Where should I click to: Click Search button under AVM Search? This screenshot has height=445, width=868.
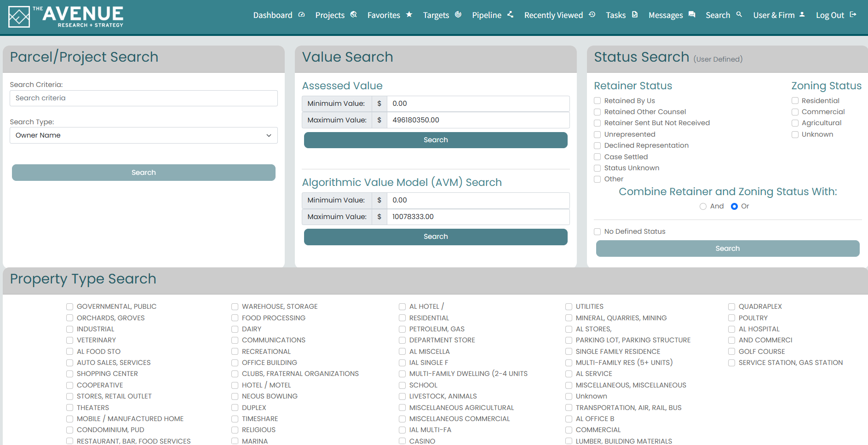coord(436,237)
